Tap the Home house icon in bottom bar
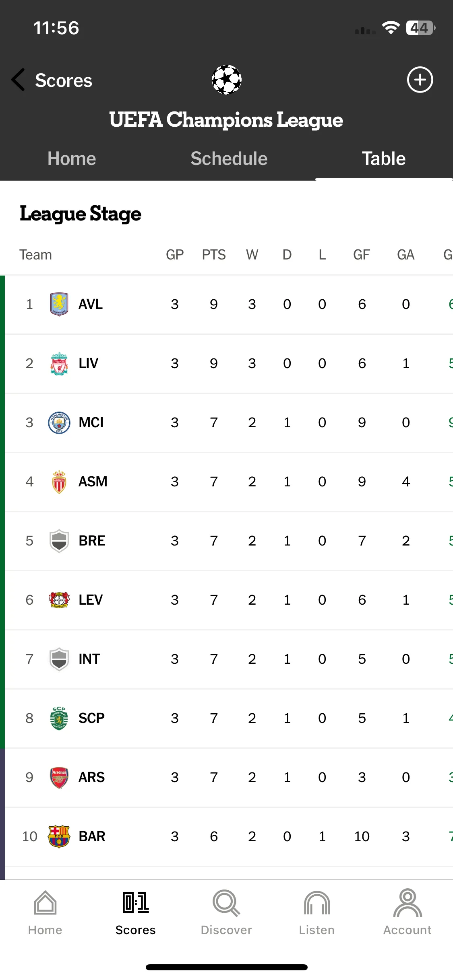Image resolution: width=453 pixels, height=980 pixels. (45, 903)
